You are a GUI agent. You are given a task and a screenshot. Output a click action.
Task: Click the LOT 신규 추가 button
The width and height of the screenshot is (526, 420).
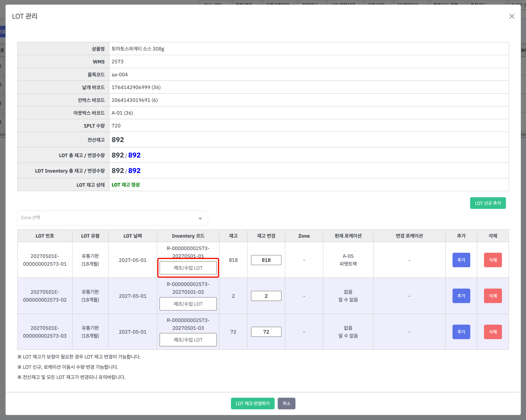coord(487,203)
